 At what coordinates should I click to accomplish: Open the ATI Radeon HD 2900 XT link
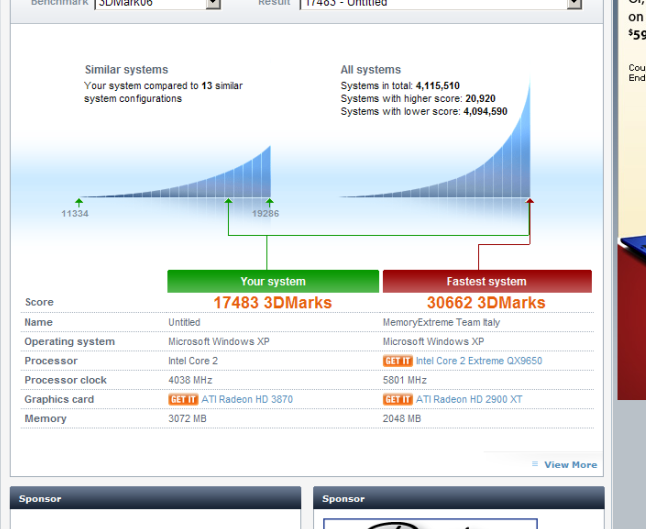click(469, 399)
